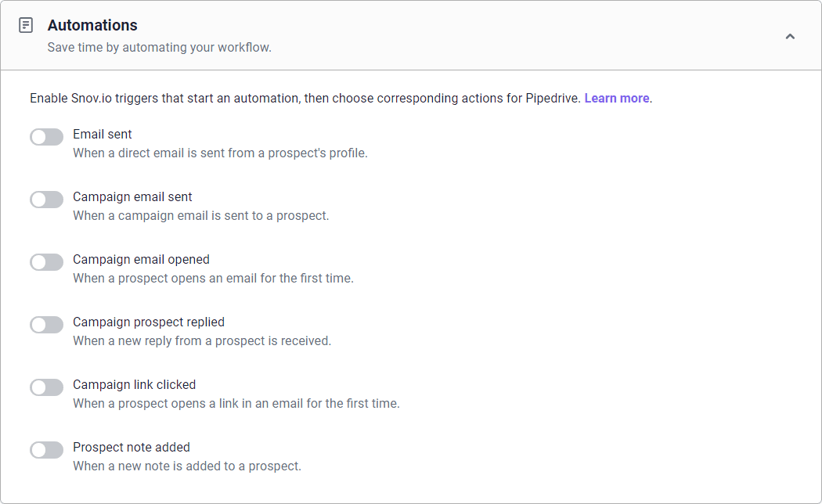This screenshot has width=822, height=504.
Task: Click the "Campaign email sent" label
Action: pos(132,197)
